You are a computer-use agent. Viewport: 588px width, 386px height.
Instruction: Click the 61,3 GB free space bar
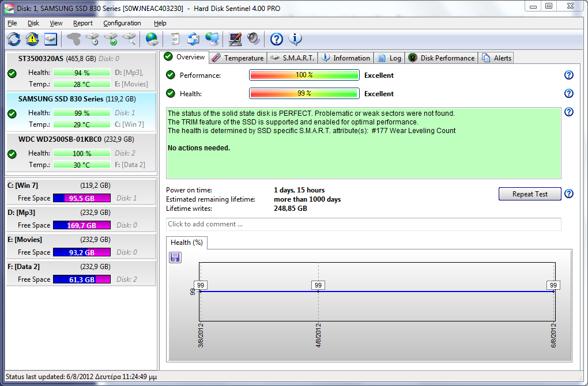[x=82, y=279]
